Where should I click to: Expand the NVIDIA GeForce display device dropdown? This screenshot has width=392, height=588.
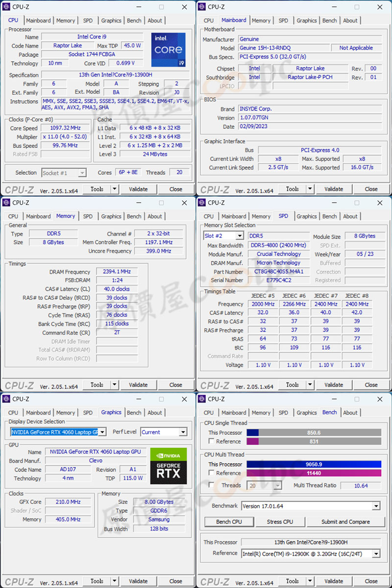[102, 432]
